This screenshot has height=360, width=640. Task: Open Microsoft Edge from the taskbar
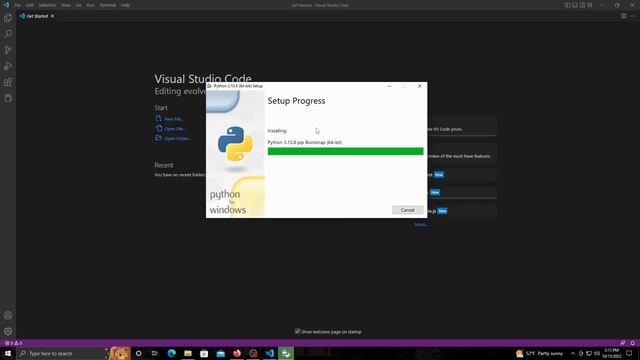tap(171, 353)
